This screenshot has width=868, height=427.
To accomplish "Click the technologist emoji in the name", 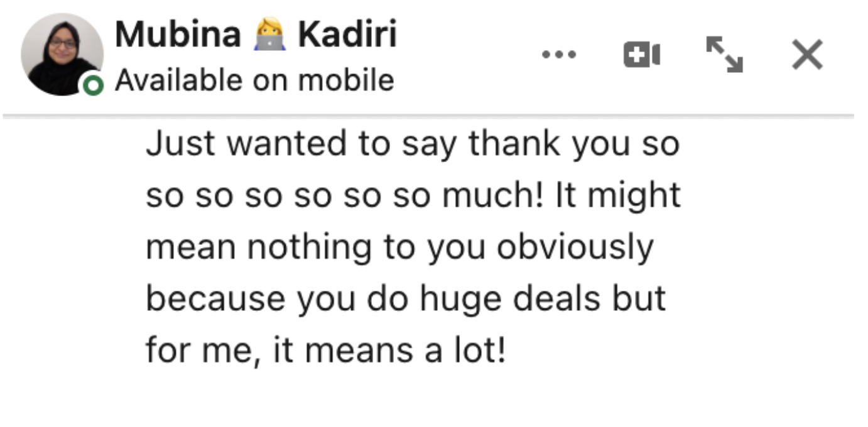I will [x=269, y=36].
